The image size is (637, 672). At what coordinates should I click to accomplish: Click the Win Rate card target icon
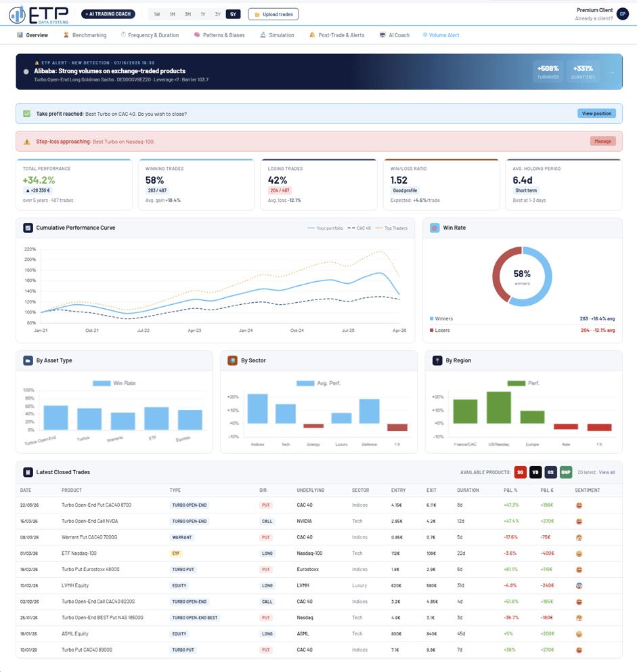pos(435,228)
